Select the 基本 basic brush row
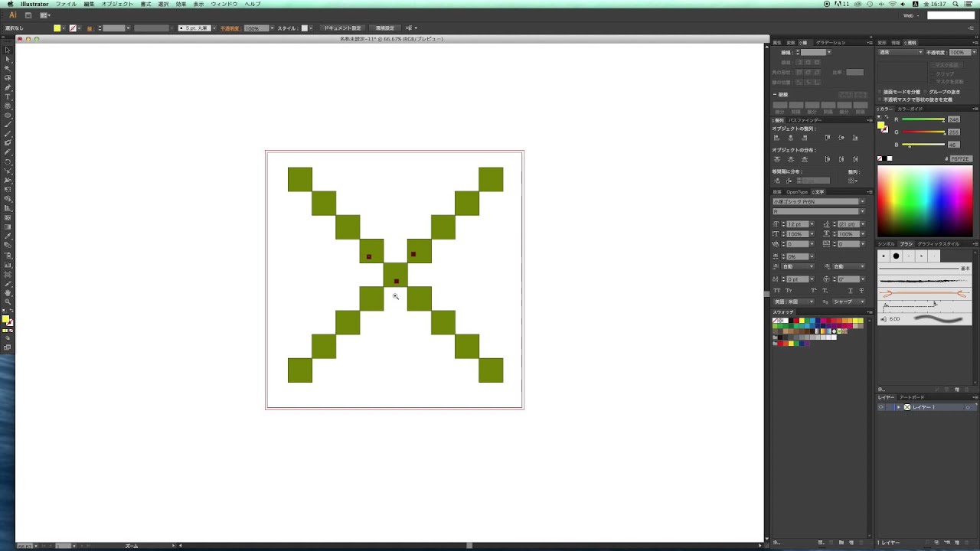Screen dimensions: 980x551 click(x=924, y=269)
